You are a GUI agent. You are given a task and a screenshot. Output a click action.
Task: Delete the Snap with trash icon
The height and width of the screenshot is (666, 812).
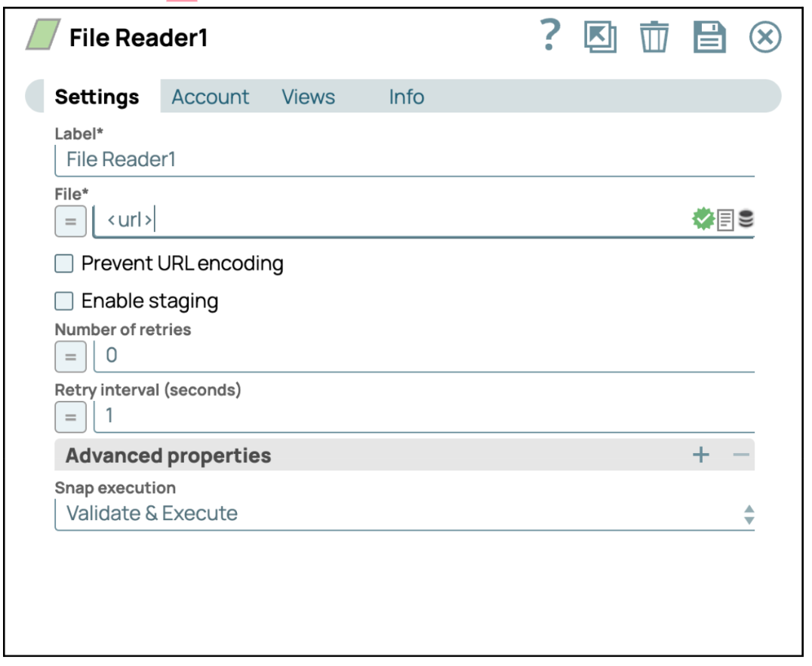click(x=654, y=37)
